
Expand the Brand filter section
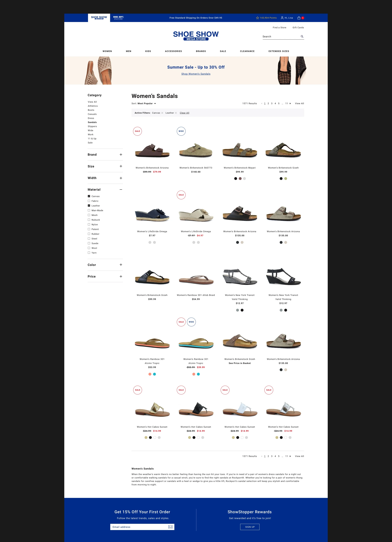[x=121, y=154]
